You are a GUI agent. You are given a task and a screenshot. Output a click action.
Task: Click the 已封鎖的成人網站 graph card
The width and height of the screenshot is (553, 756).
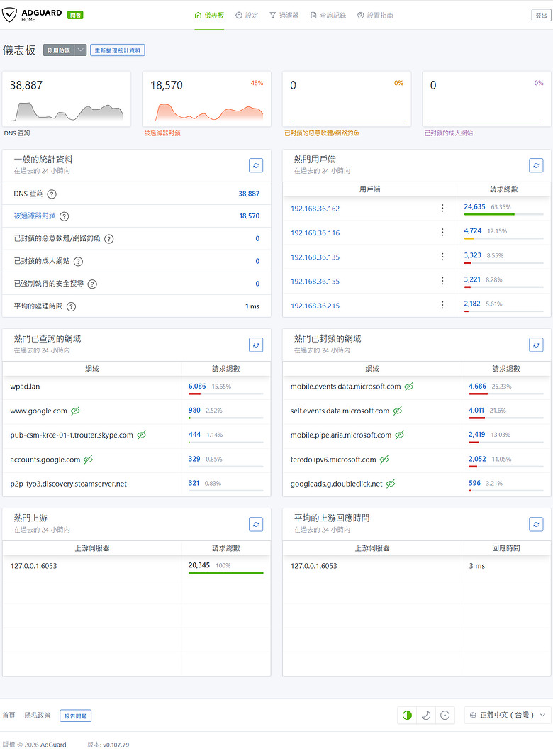(x=487, y=99)
